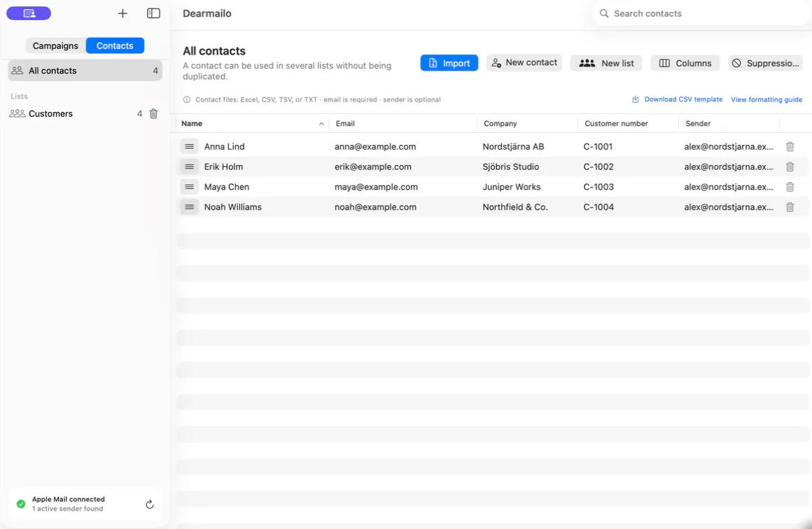Click the Juniper Works company cell

(512, 187)
